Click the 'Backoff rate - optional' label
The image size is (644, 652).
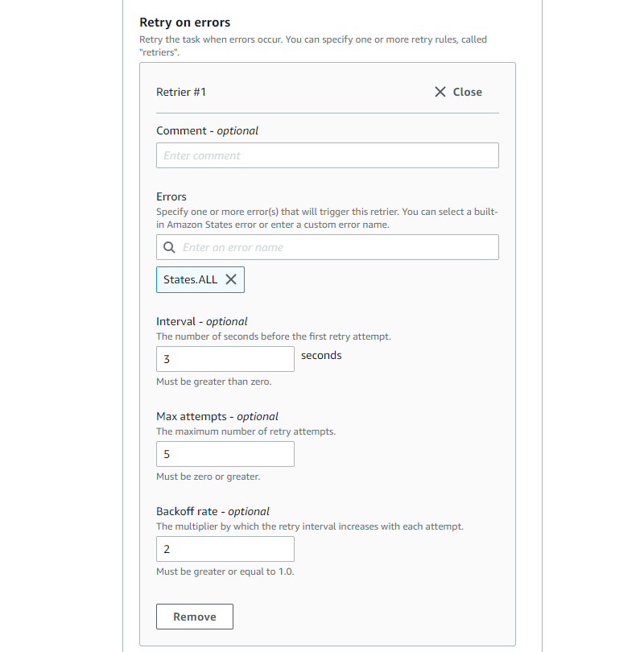click(x=213, y=511)
